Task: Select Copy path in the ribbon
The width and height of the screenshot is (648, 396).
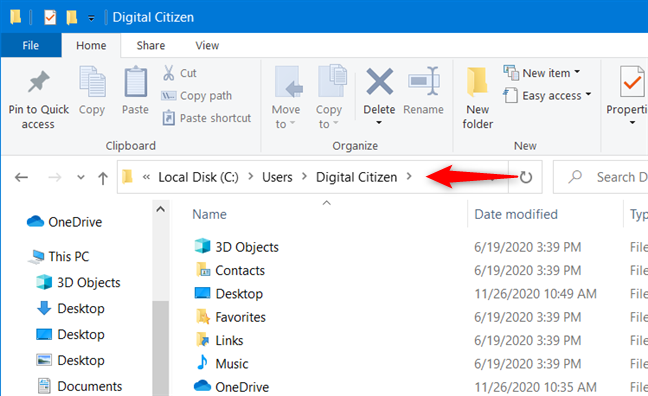Action: click(x=196, y=95)
